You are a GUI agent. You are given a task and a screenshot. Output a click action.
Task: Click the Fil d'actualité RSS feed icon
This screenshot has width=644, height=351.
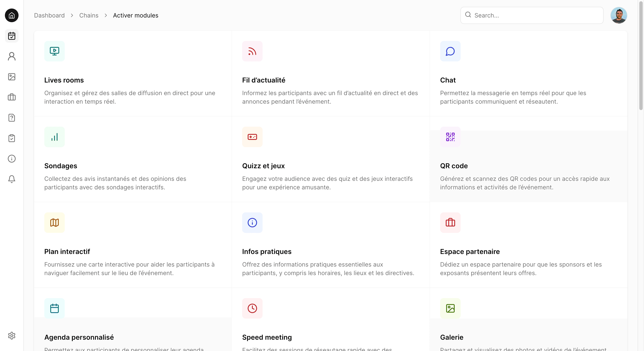point(252,51)
